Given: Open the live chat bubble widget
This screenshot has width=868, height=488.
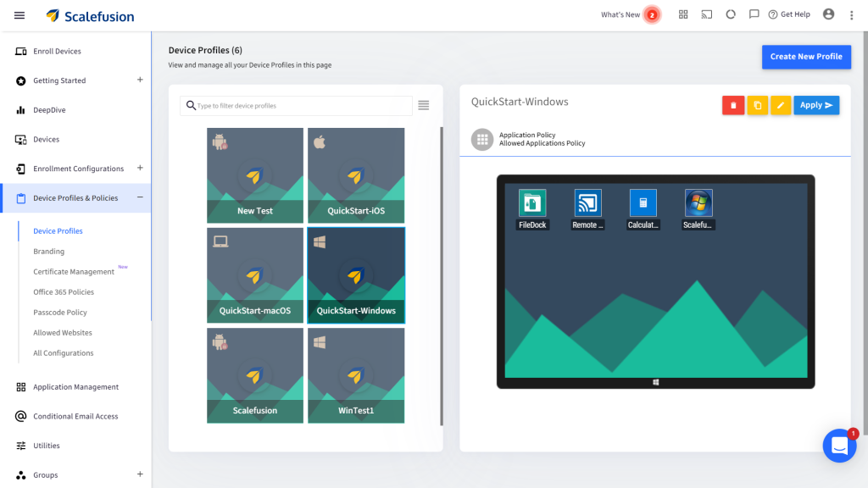Looking at the screenshot, I should point(839,446).
